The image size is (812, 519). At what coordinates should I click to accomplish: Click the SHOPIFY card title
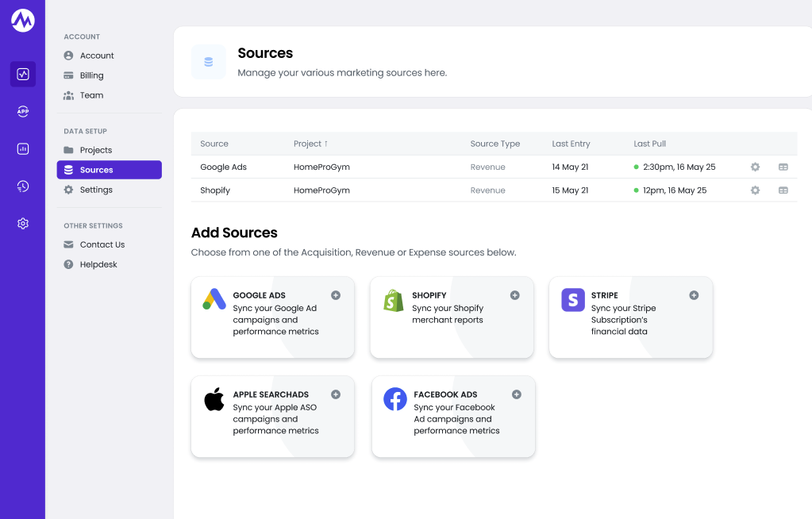pyautogui.click(x=429, y=295)
